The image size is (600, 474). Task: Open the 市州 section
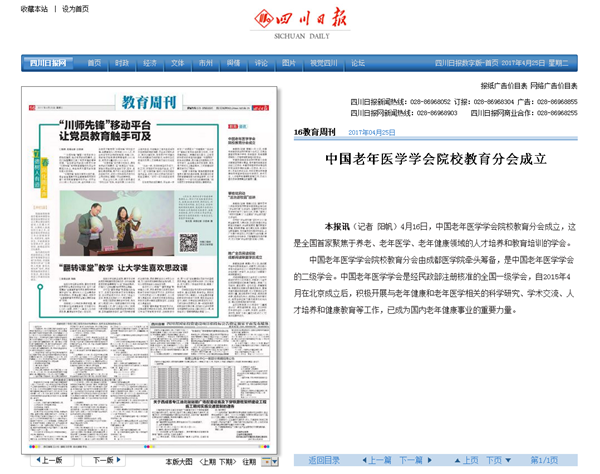pyautogui.click(x=205, y=63)
